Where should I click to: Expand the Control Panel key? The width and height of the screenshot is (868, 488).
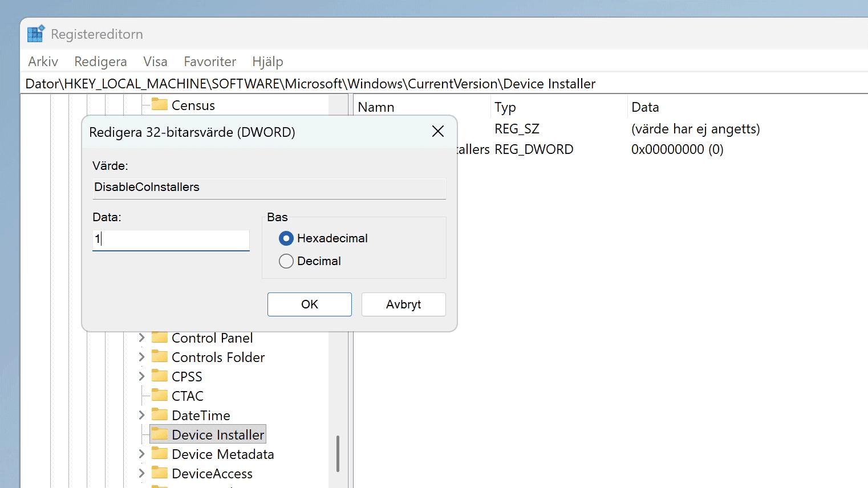[141, 338]
